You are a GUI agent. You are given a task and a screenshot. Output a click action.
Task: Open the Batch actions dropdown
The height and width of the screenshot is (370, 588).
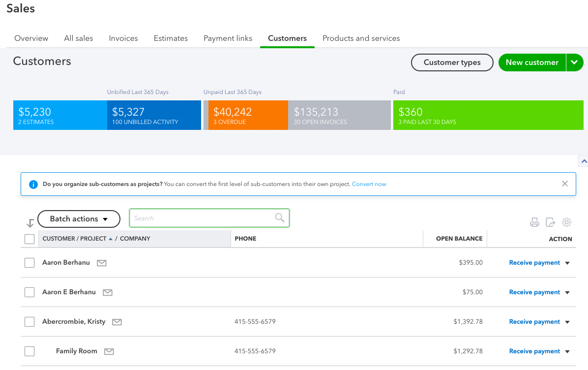pyautogui.click(x=79, y=219)
